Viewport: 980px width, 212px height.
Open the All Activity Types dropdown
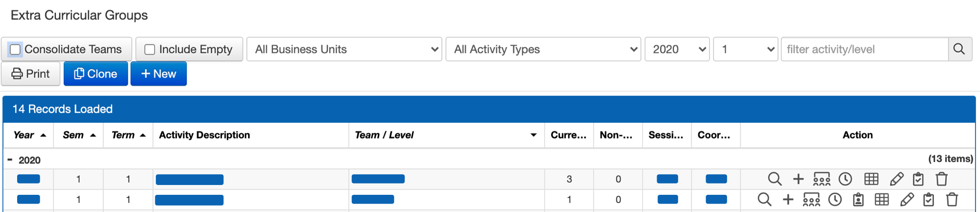(x=543, y=50)
